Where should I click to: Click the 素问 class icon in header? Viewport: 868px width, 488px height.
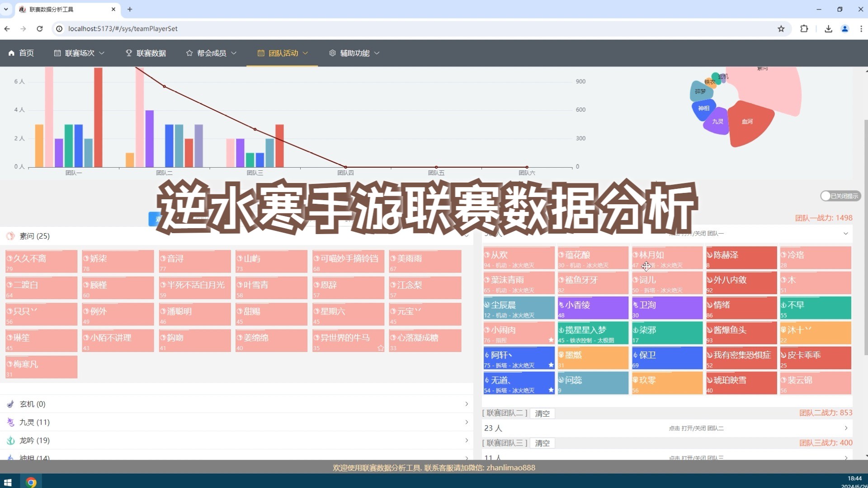click(x=10, y=236)
